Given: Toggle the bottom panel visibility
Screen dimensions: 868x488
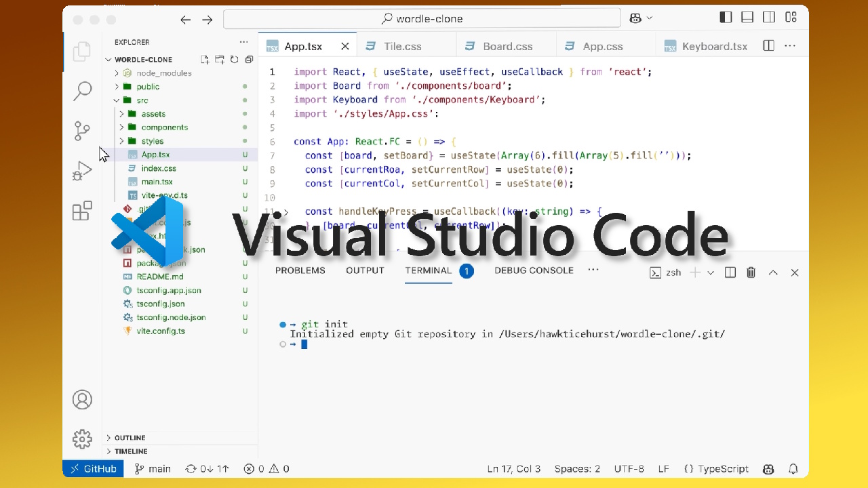Looking at the screenshot, I should [x=747, y=17].
